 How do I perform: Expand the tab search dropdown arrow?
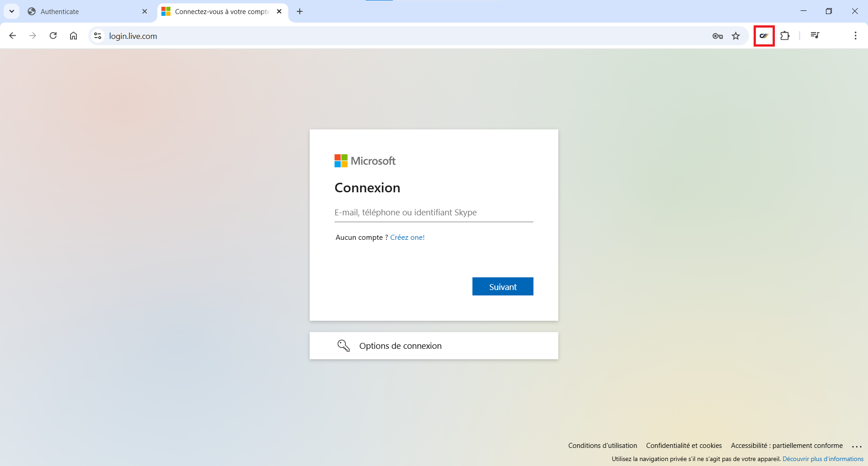coord(12,11)
